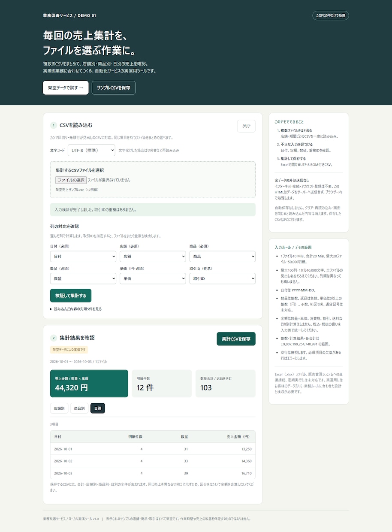The height and width of the screenshot is (532, 392).
Task: Clear loaded data with クリア button
Action: (x=246, y=126)
